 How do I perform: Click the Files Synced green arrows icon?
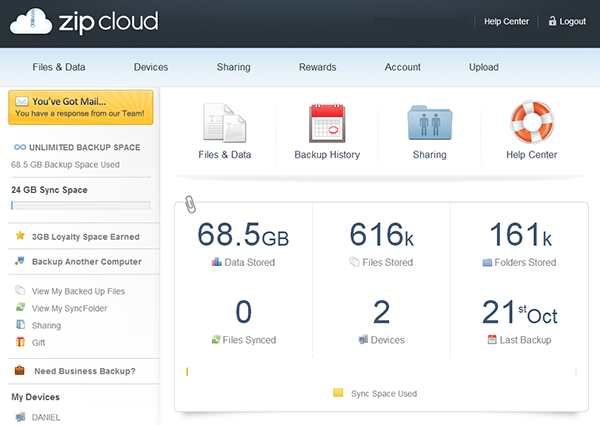(216, 339)
